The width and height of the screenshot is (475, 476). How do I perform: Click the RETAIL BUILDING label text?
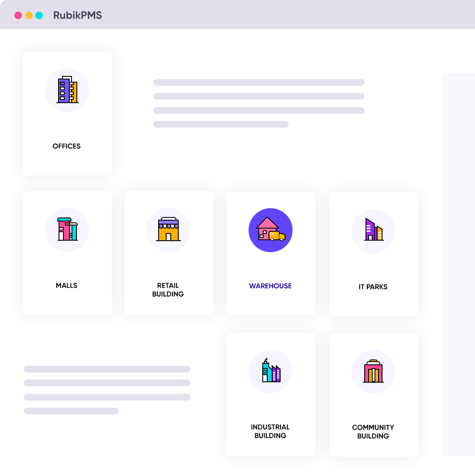[x=168, y=290]
